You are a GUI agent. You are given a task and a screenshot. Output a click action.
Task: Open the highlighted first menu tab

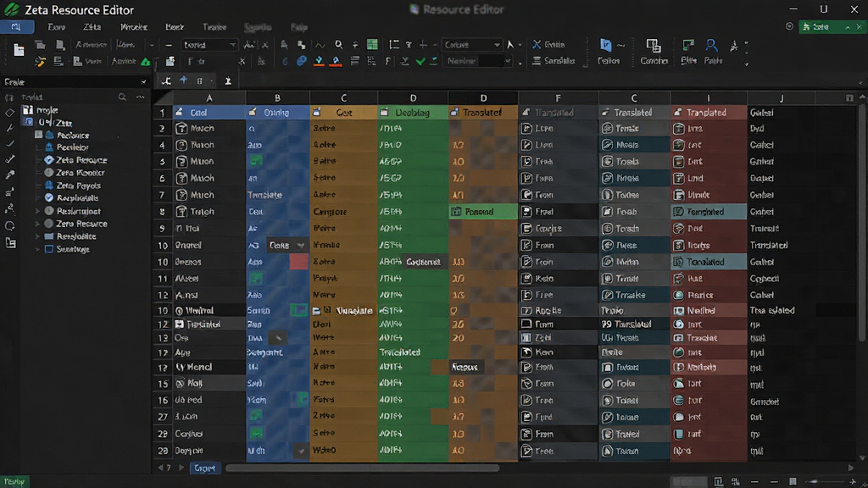(17, 26)
